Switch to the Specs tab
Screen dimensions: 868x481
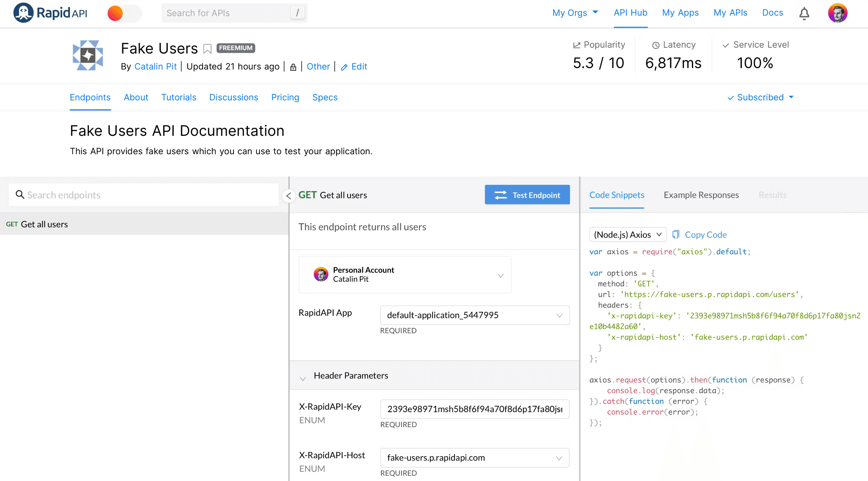click(325, 97)
